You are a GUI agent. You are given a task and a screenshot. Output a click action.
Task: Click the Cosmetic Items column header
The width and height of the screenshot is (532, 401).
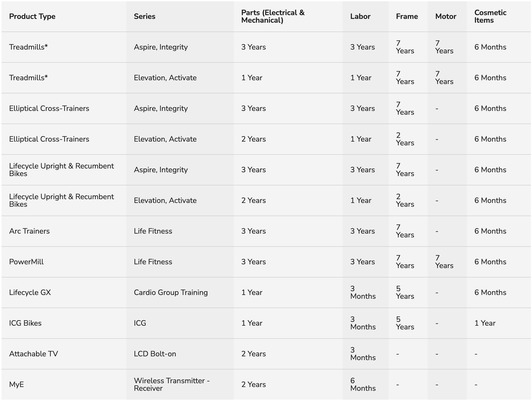point(490,16)
